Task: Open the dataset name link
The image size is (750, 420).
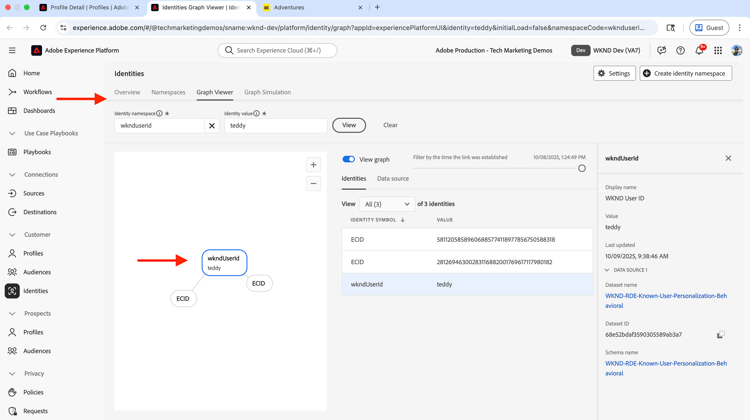Action: click(666, 300)
